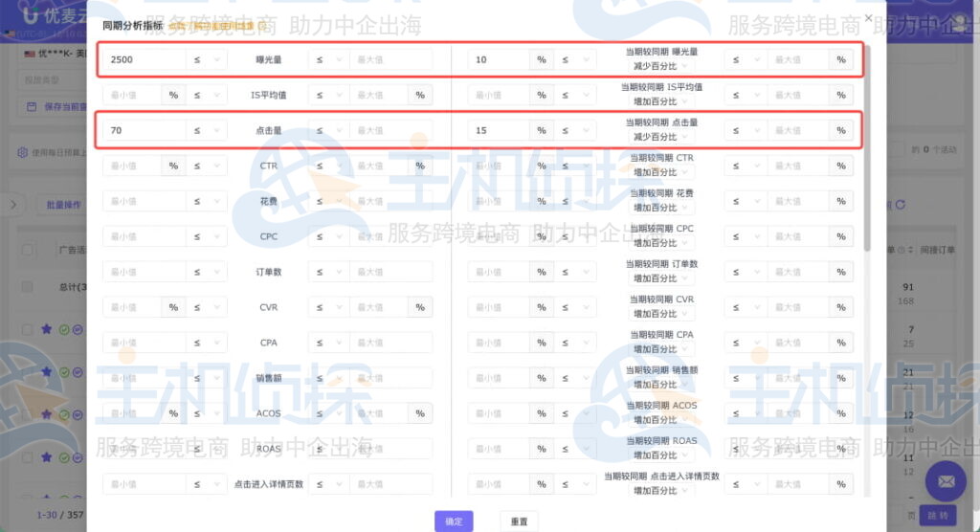Image resolution: width=980 pixels, height=532 pixels.
Task: Click the 曝光量 minimum field containing 2500
Action: (x=145, y=60)
